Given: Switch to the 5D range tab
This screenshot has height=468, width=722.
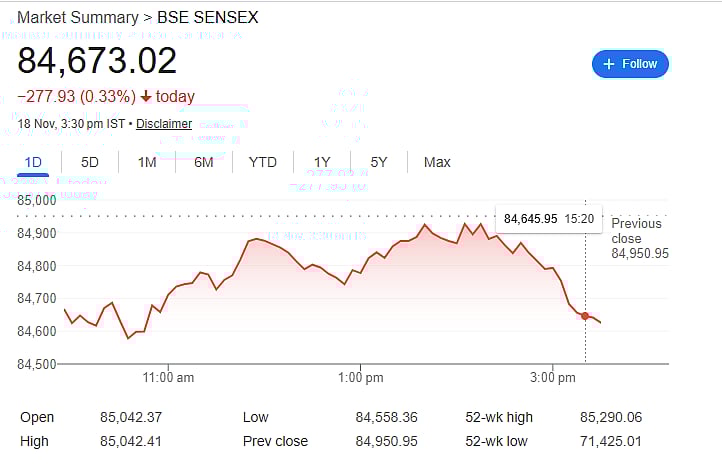Looking at the screenshot, I should (x=90, y=162).
